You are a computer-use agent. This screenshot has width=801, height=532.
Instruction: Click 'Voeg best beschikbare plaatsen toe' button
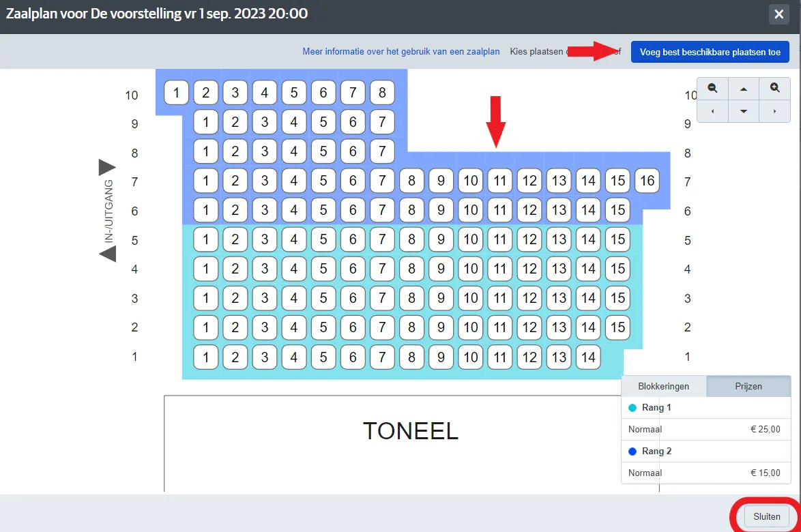click(710, 52)
